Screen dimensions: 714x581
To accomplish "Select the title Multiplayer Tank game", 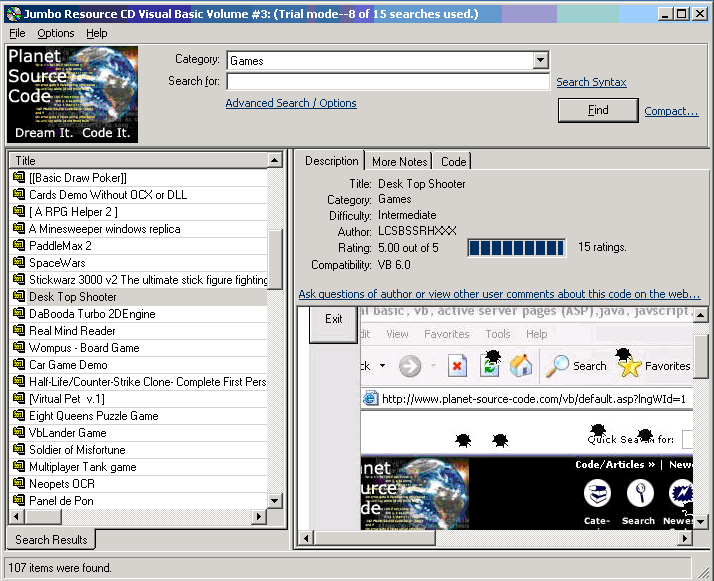I will (x=82, y=467).
